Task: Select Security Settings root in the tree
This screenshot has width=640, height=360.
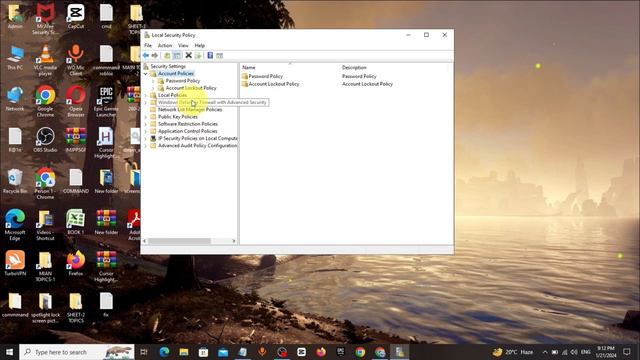Action: [x=168, y=66]
